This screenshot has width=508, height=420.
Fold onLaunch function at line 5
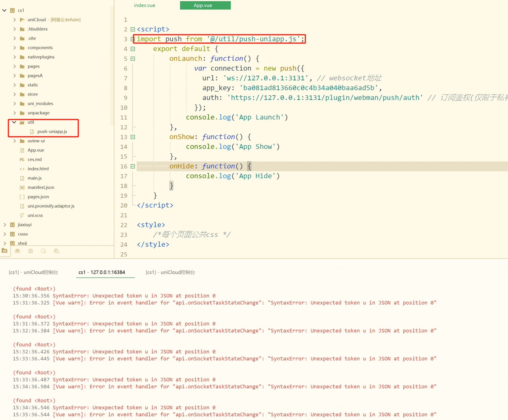(x=133, y=59)
